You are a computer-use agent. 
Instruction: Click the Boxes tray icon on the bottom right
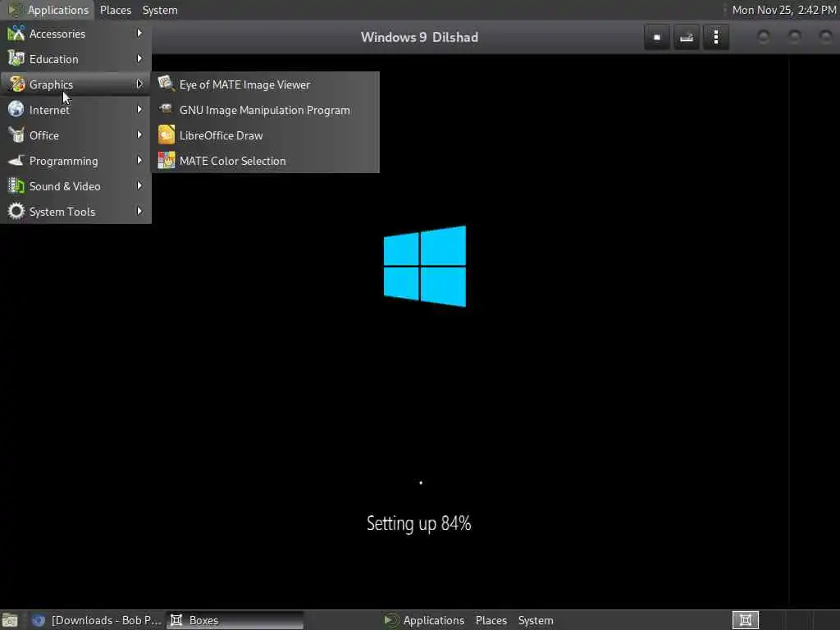click(x=745, y=620)
